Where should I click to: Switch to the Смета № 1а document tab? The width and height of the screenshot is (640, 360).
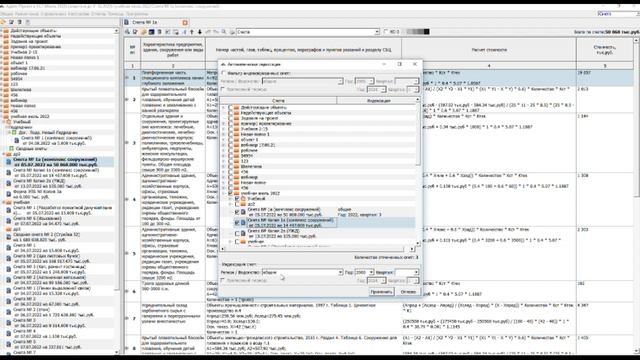coord(156,23)
